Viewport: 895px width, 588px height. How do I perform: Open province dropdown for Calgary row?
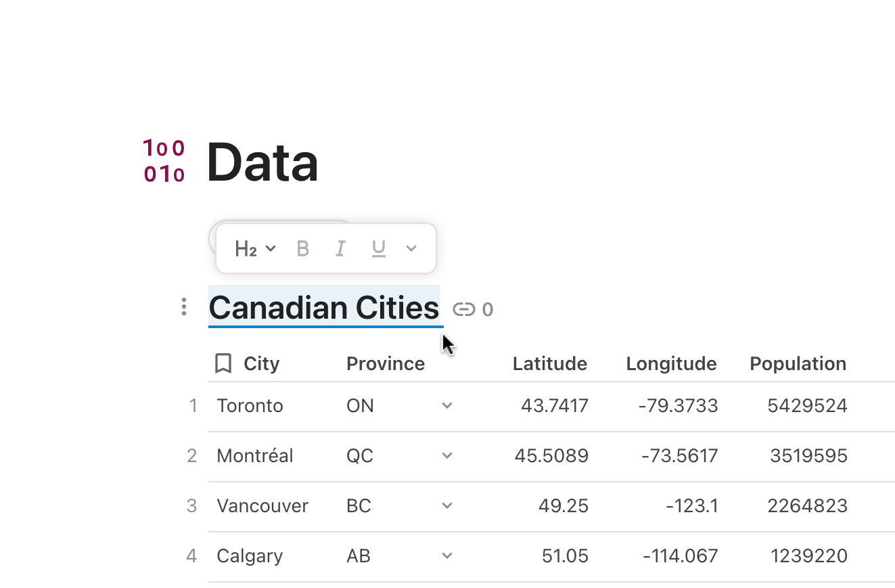click(x=446, y=556)
